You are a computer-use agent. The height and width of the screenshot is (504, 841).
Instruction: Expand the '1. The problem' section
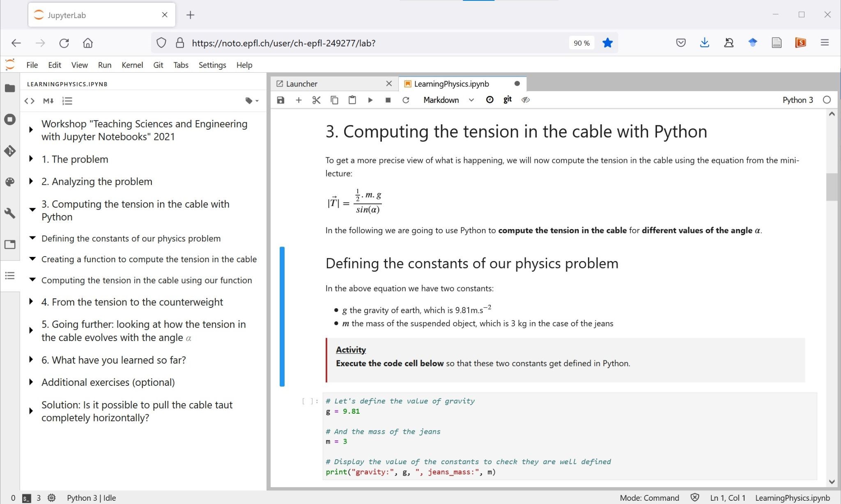tap(31, 159)
